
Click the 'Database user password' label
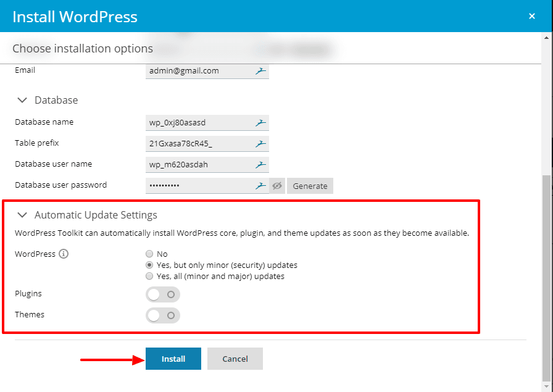coord(60,185)
